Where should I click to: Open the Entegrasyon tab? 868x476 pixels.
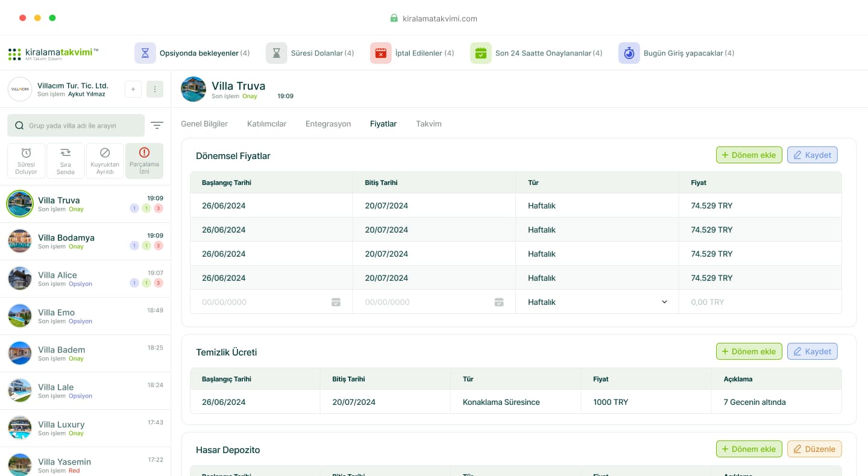click(x=328, y=124)
